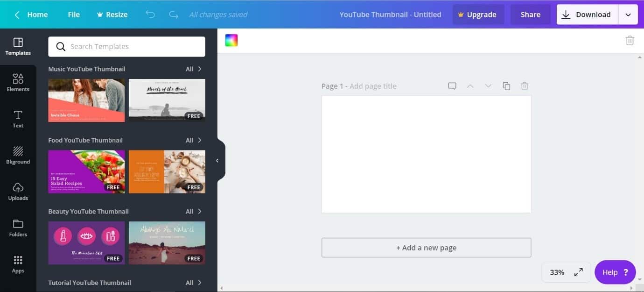Open the Folders sidebar tab
Viewport: 644px width, 292px height.
[x=18, y=228]
